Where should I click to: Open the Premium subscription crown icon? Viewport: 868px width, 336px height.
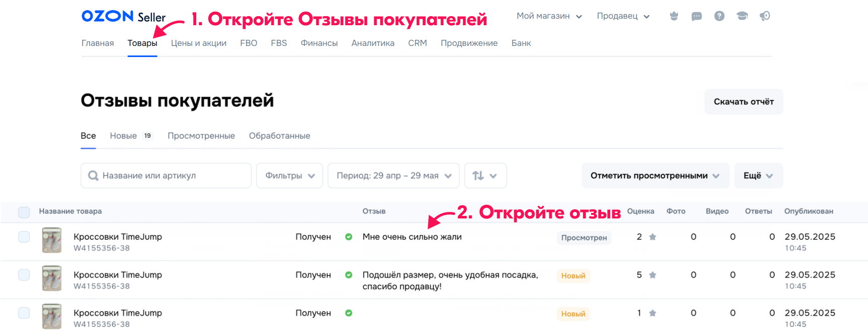point(674,16)
